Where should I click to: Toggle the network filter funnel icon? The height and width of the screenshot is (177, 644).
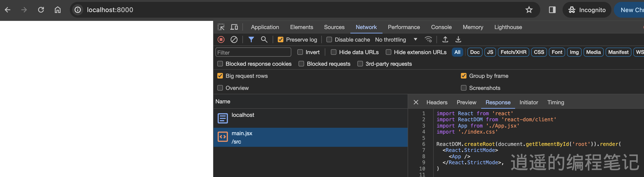click(x=251, y=39)
